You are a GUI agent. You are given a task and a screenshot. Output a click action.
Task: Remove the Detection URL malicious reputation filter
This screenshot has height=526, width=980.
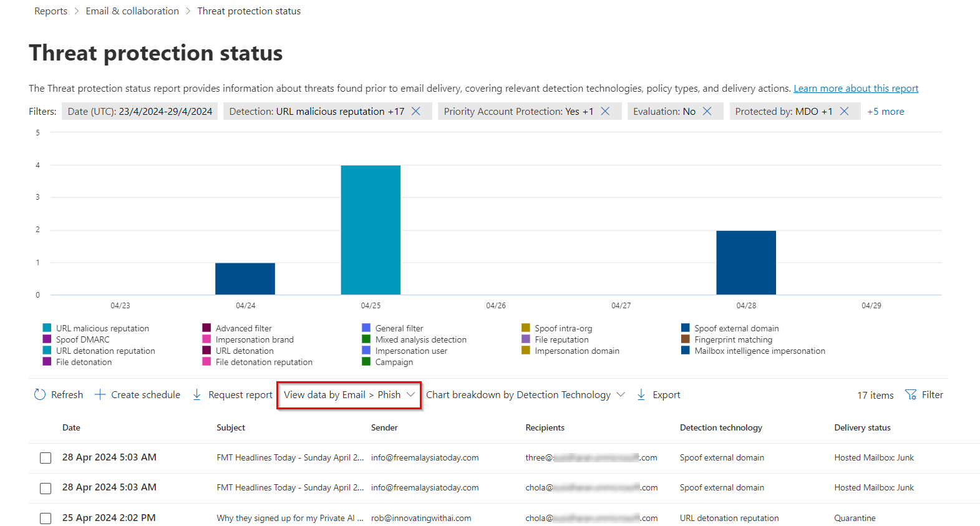tap(416, 111)
